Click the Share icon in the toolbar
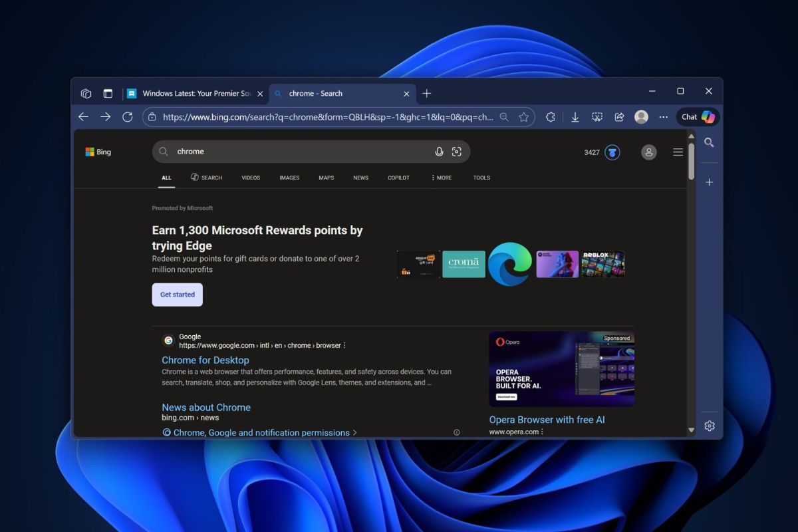The width and height of the screenshot is (798, 532). [x=619, y=117]
